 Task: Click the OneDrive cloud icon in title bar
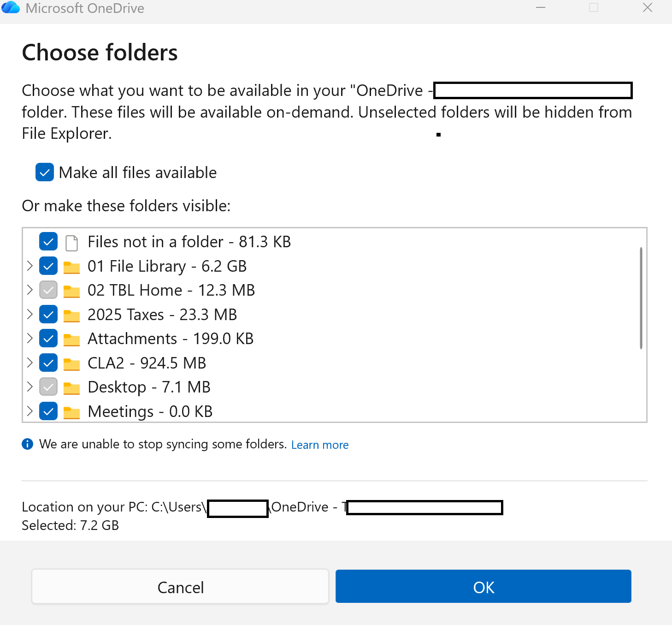click(x=10, y=7)
